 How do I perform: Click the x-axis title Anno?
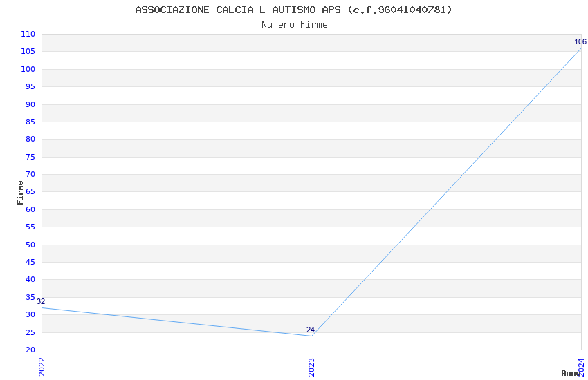coord(571,373)
